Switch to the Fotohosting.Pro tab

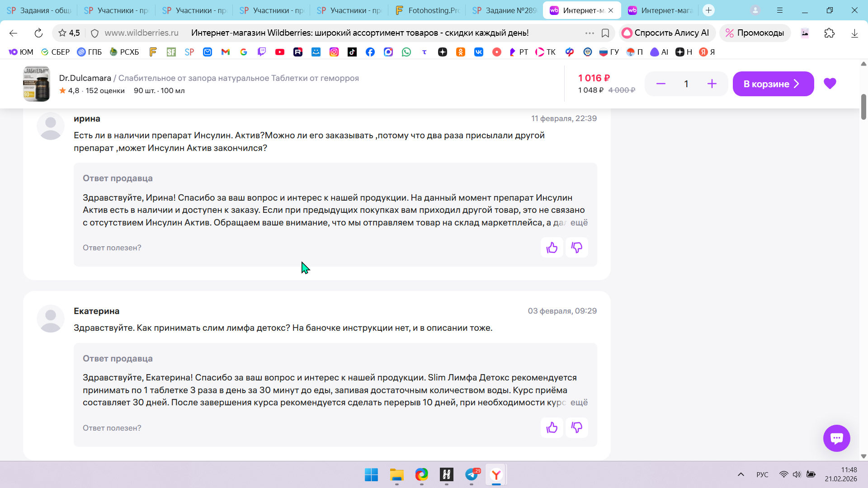pos(427,10)
